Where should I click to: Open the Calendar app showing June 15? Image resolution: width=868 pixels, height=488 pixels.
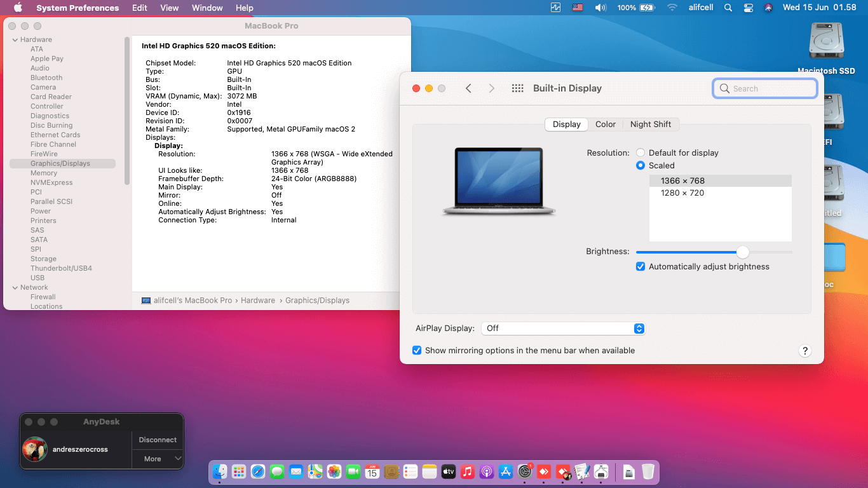[372, 472]
